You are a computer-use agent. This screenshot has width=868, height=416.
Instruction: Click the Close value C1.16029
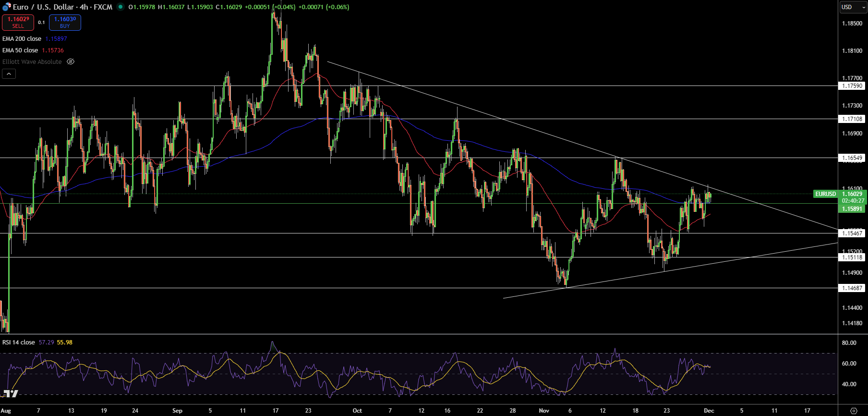pos(229,7)
